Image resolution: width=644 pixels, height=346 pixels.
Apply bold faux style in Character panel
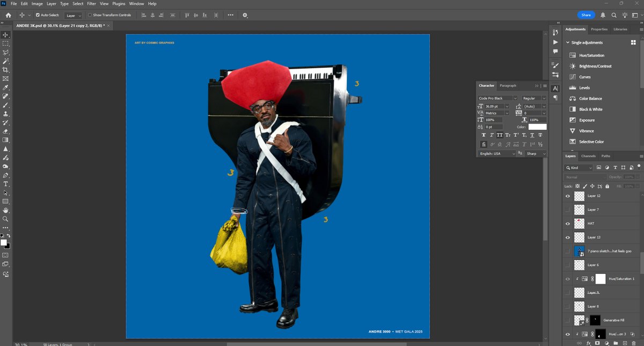(x=483, y=135)
